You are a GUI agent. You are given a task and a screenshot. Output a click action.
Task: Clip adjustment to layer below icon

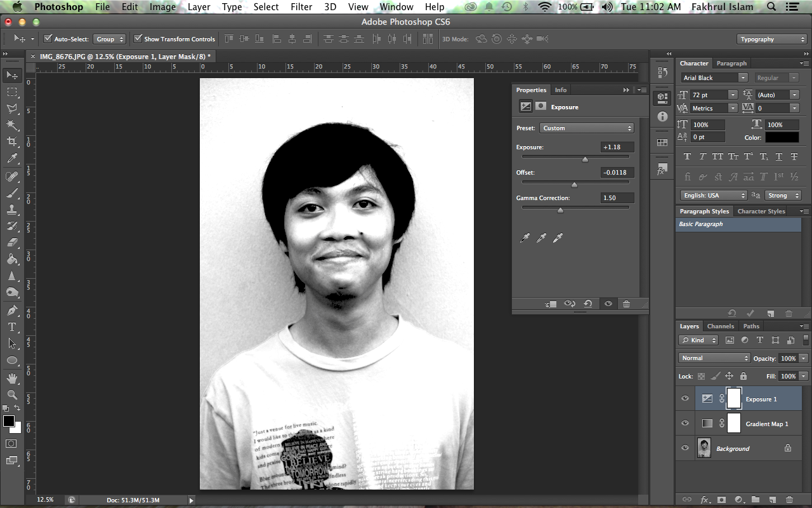(551, 304)
